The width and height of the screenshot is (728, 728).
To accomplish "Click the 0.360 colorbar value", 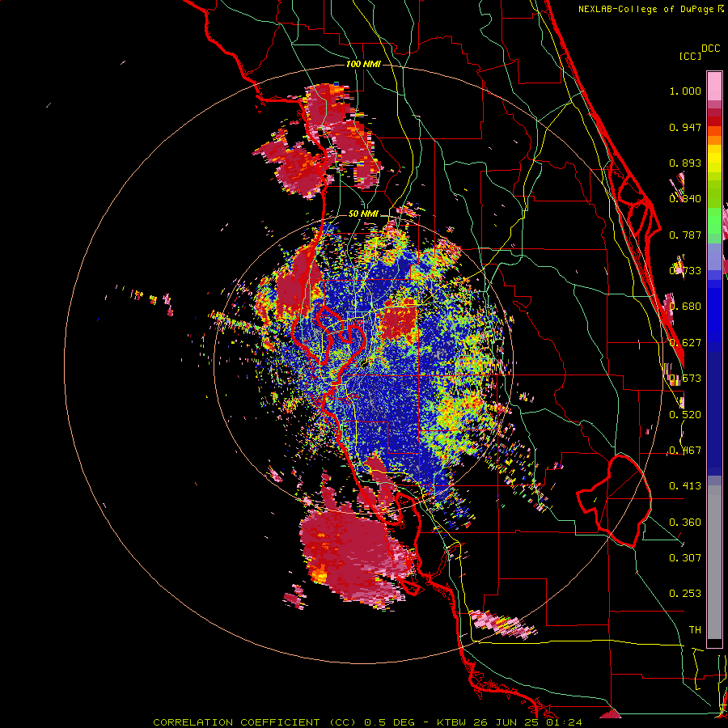I will pyautogui.click(x=685, y=523).
